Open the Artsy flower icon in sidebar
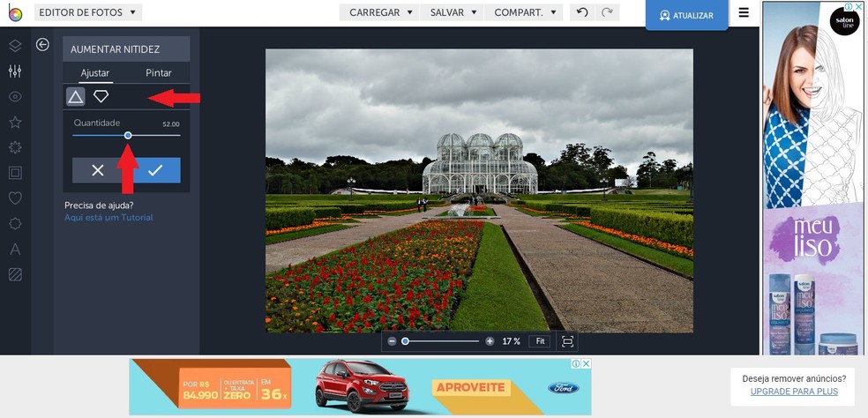The image size is (868, 418). tap(16, 147)
